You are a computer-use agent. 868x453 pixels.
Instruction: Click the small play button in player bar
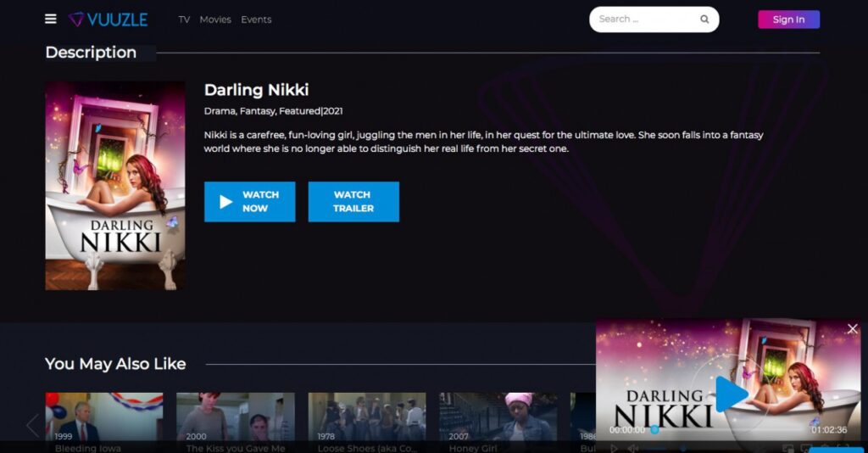(x=615, y=448)
